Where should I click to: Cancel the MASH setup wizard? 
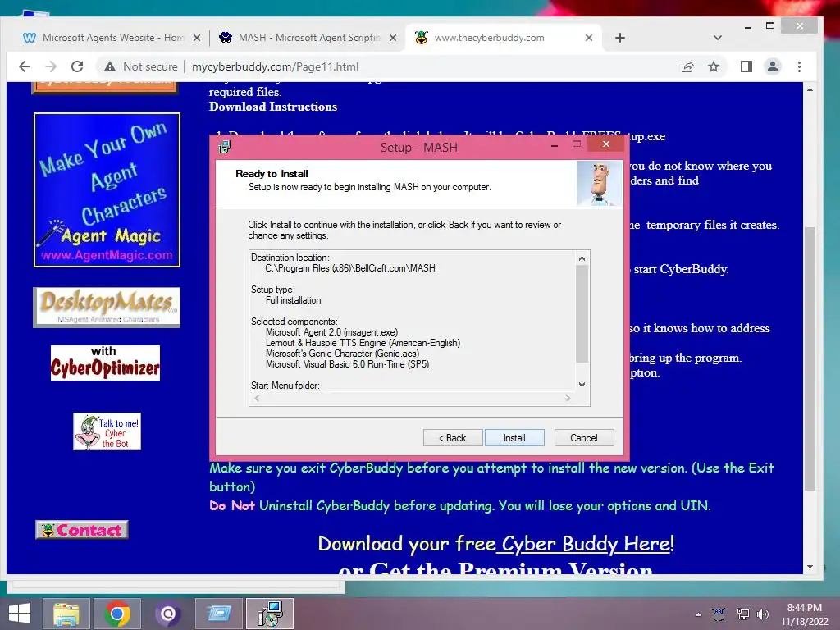point(584,438)
